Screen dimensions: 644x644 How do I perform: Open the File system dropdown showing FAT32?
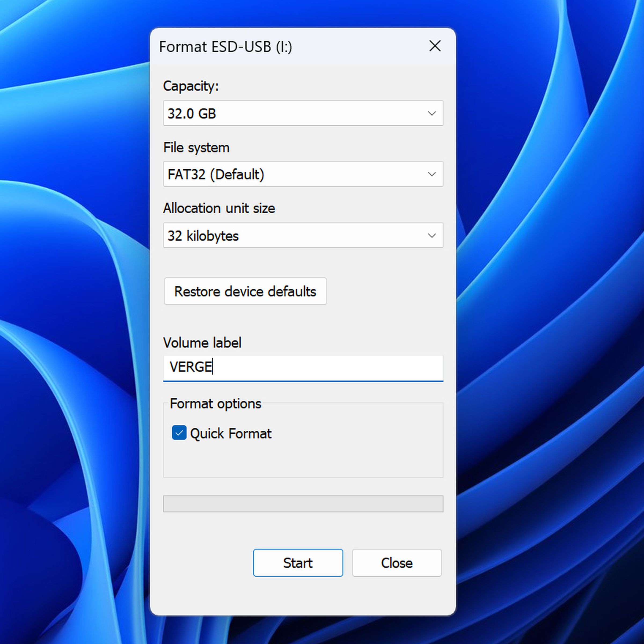point(303,174)
